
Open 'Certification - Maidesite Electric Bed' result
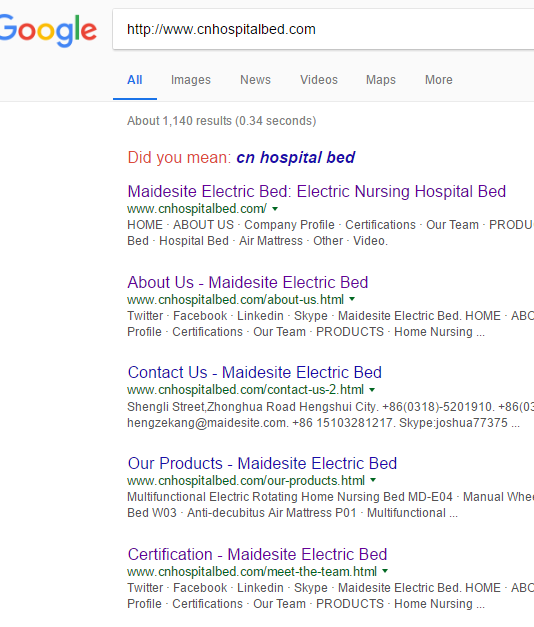(x=257, y=555)
